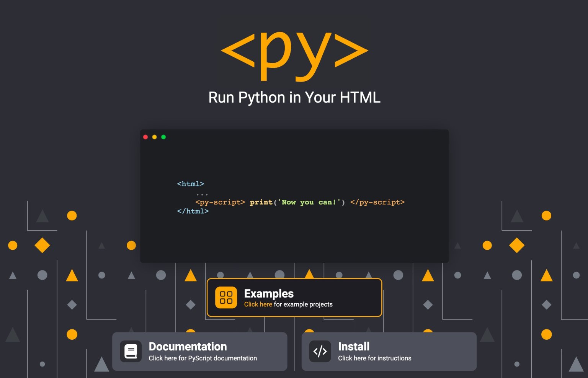588x378 pixels.
Task: Open the Documentation card
Action: click(199, 351)
